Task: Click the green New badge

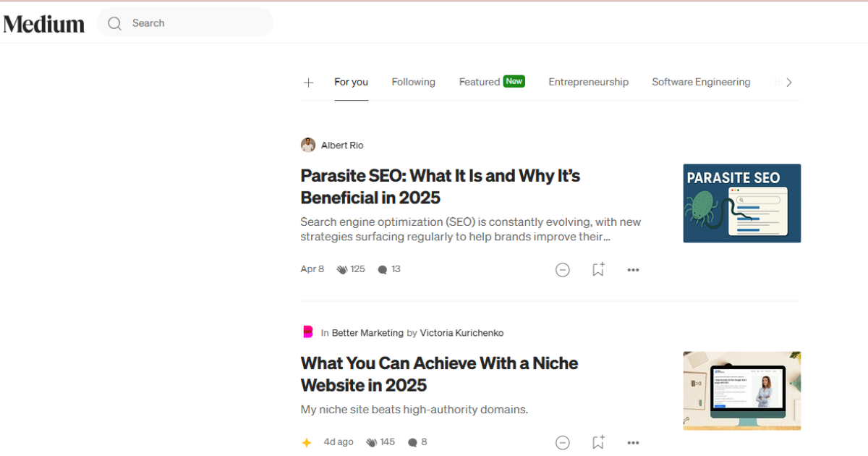Action: click(514, 81)
